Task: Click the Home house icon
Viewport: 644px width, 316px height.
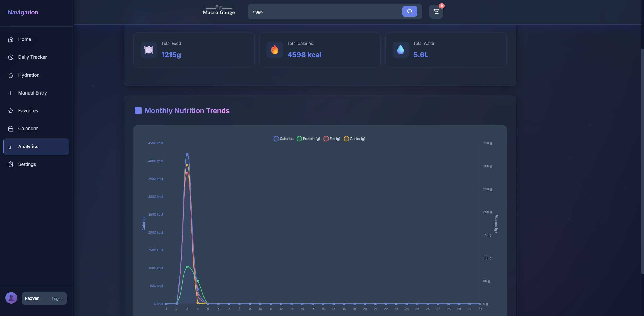Action: click(x=11, y=39)
